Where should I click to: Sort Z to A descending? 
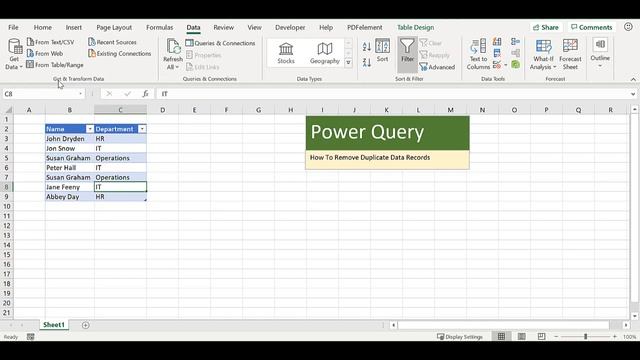(x=367, y=62)
